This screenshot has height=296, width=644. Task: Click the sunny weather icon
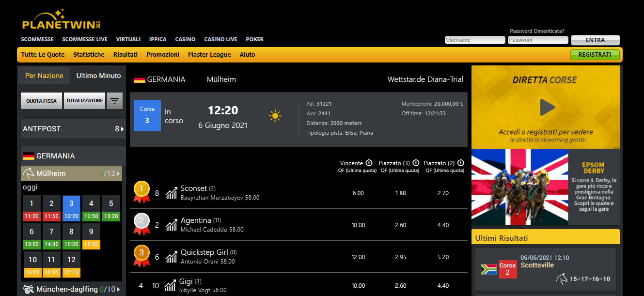click(275, 116)
